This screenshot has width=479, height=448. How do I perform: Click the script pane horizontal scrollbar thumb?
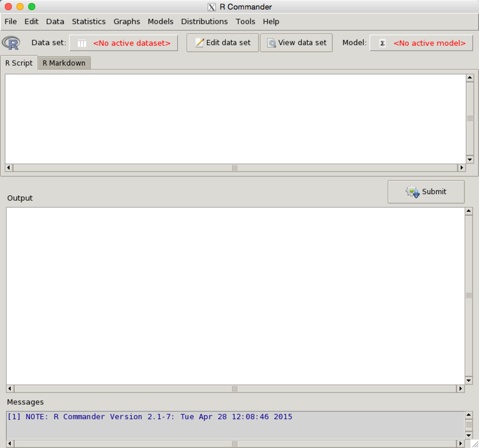pyautogui.click(x=235, y=168)
